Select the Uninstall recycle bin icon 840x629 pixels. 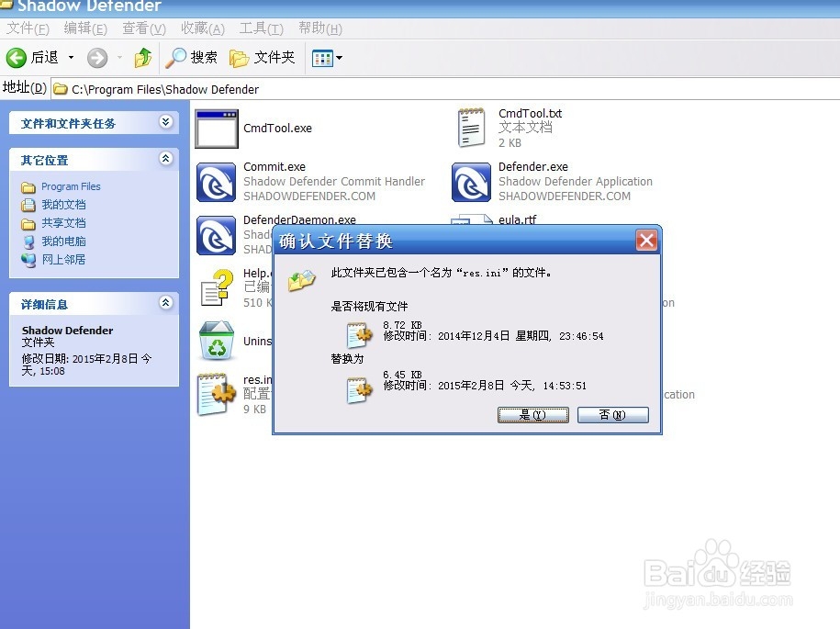217,341
